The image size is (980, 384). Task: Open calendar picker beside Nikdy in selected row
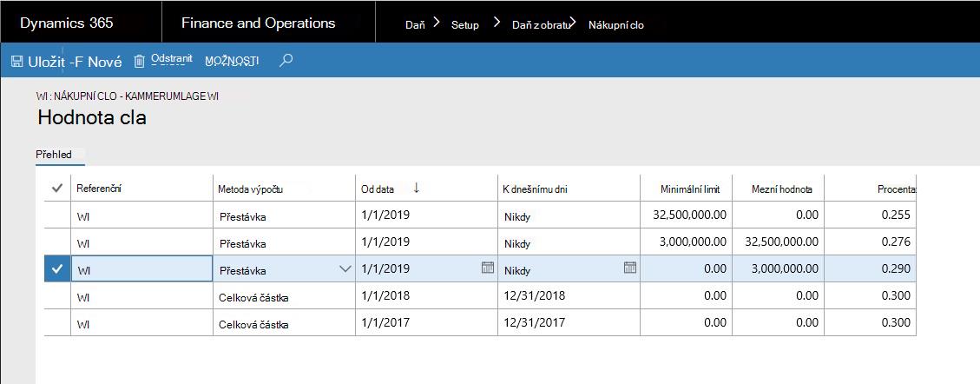630,268
